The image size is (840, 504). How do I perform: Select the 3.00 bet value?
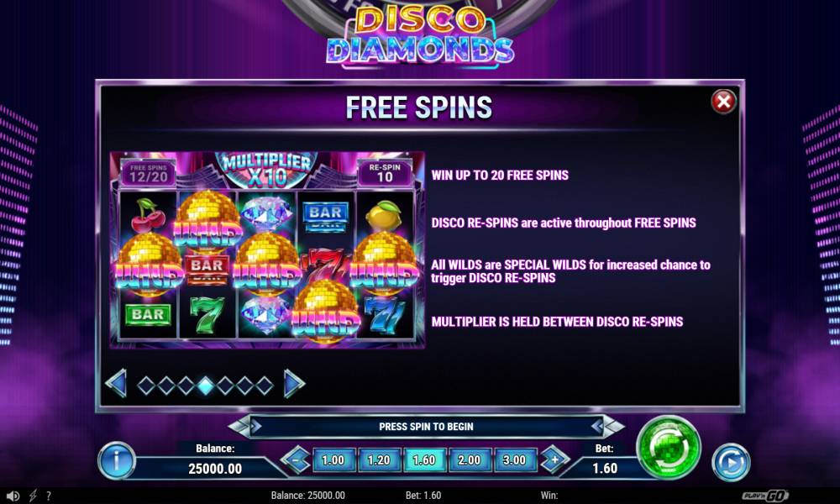click(x=514, y=460)
